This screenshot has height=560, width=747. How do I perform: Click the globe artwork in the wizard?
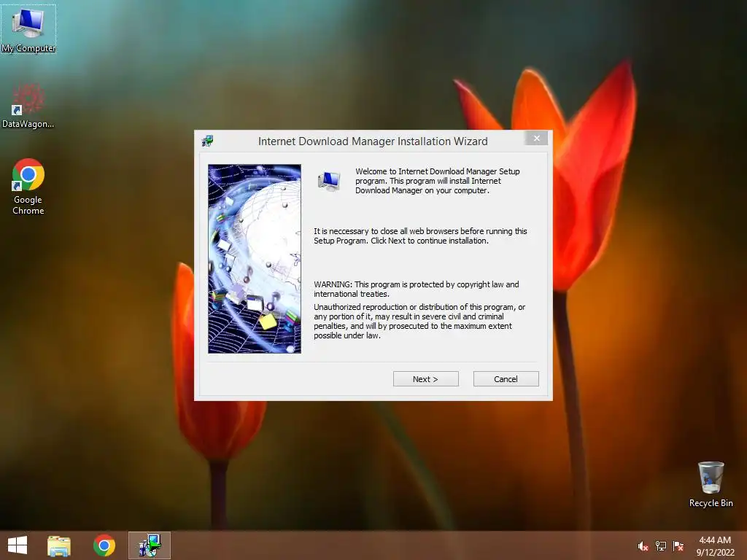point(255,259)
